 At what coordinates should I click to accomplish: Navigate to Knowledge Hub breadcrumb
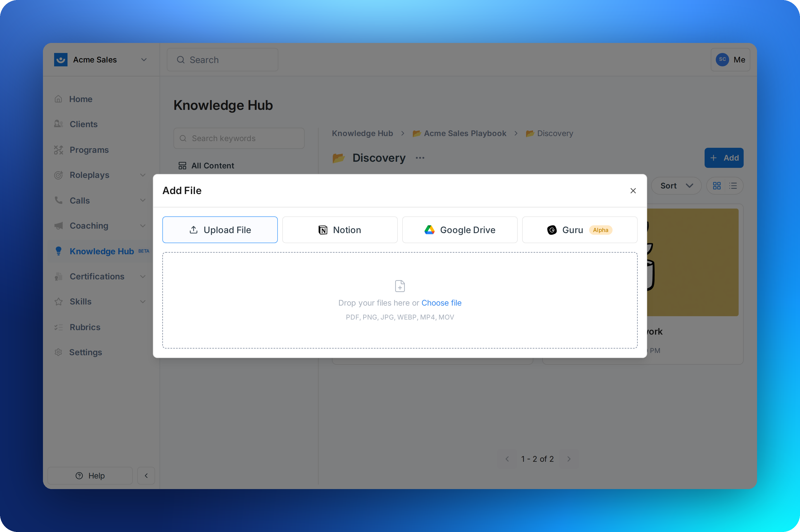point(362,133)
